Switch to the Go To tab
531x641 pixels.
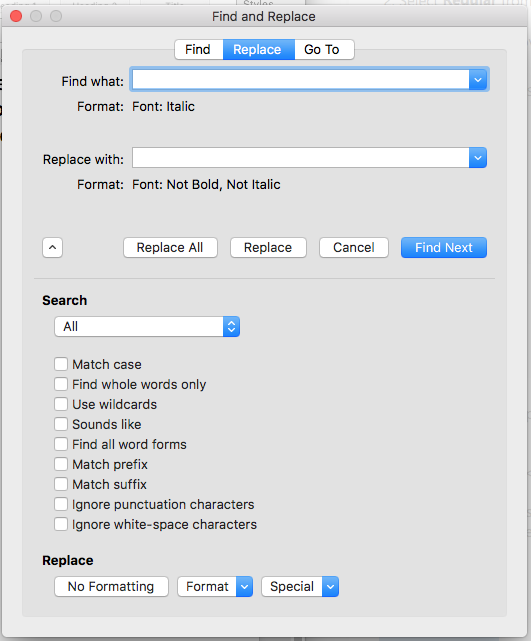pos(323,49)
